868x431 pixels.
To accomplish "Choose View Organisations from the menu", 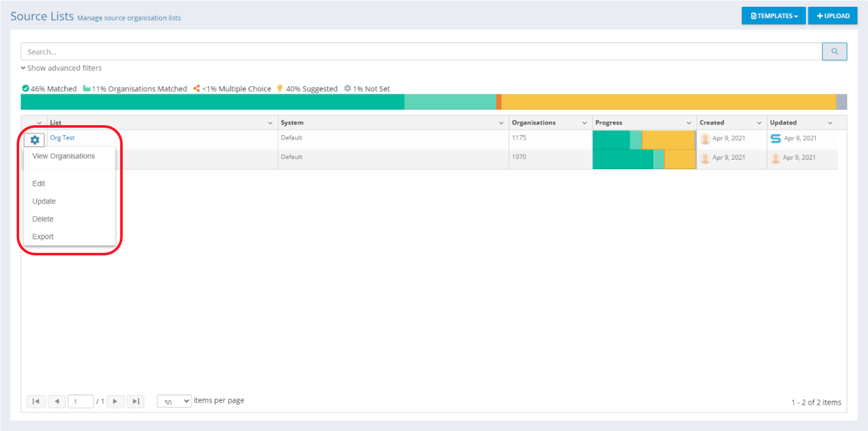I will pyautogui.click(x=64, y=156).
